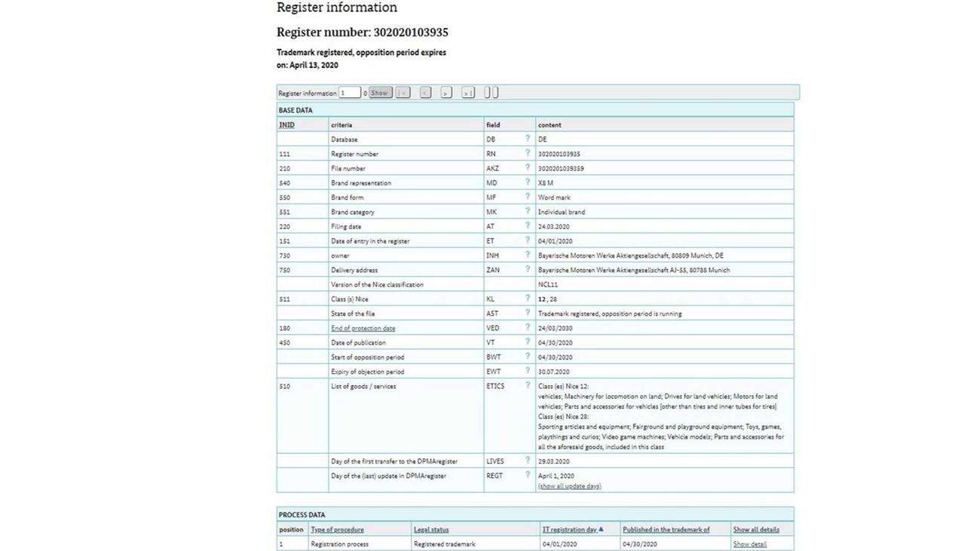Open help for List of goods ETICS
Screen dimensions: 980x551
(x=528, y=386)
